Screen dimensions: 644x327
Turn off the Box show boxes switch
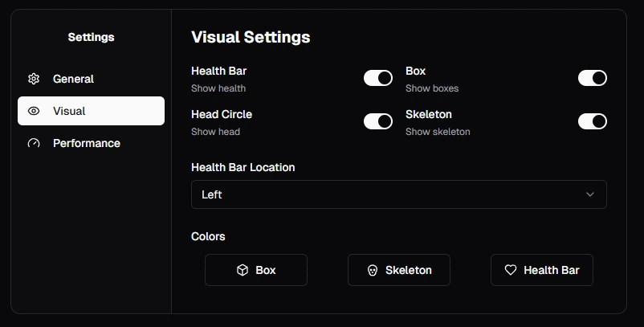click(593, 78)
